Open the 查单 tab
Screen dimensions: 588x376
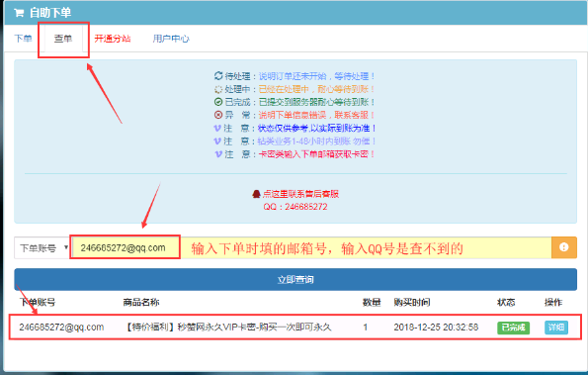63,39
